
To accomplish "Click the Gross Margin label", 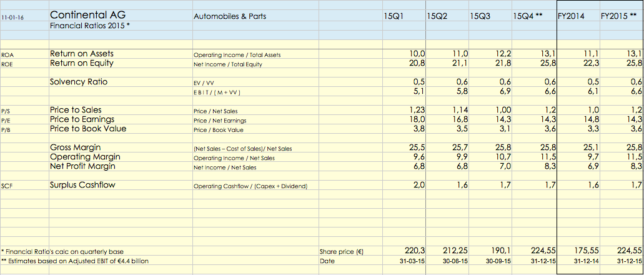I will tap(76, 147).
